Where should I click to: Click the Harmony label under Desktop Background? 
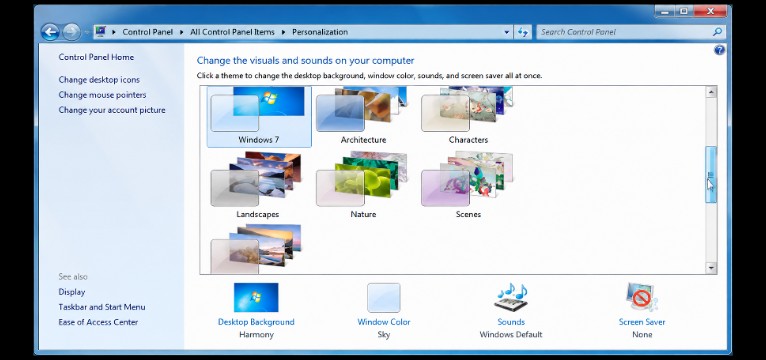click(x=256, y=335)
